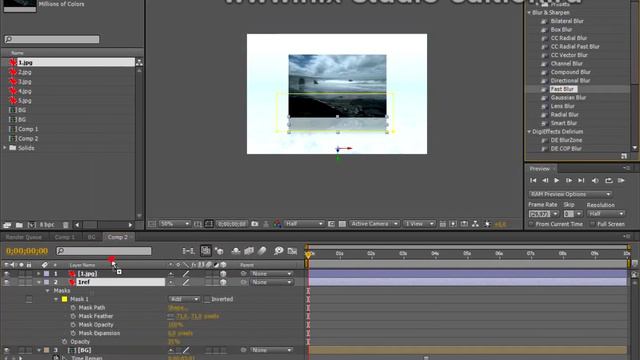This screenshot has width=640, height=360.
Task: Hide layer 3 [BG] via eye icon
Action: (7, 350)
